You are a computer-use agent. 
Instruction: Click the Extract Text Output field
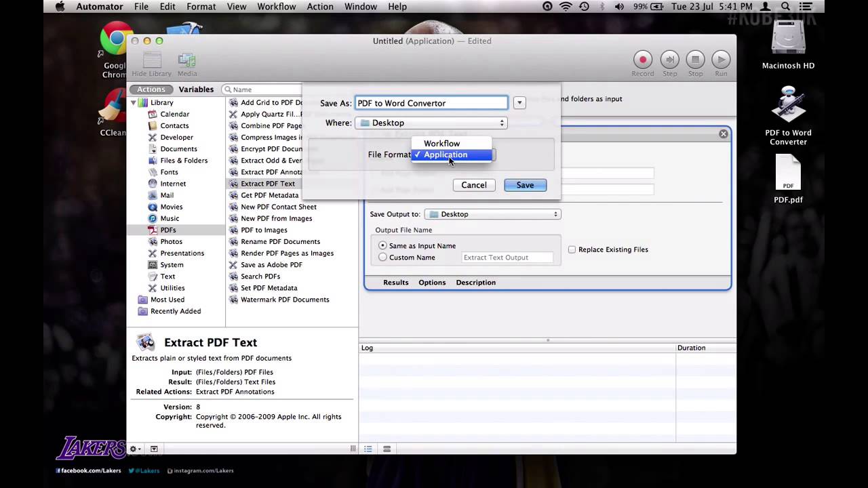(507, 258)
